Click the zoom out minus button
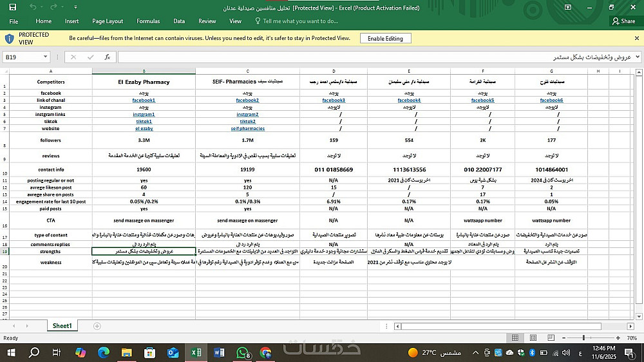This screenshot has width=644, height=362. click(x=564, y=338)
